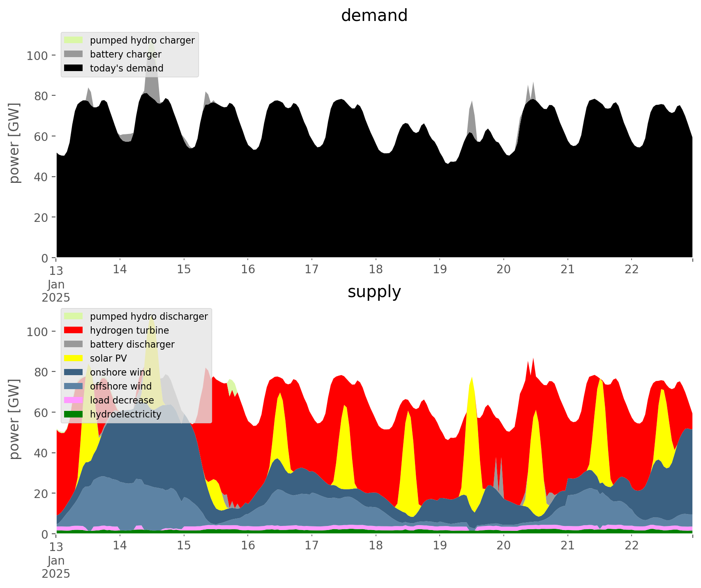Click the green hydroelectricity legend swatch
Screen dimensions: 701x588
point(74,414)
